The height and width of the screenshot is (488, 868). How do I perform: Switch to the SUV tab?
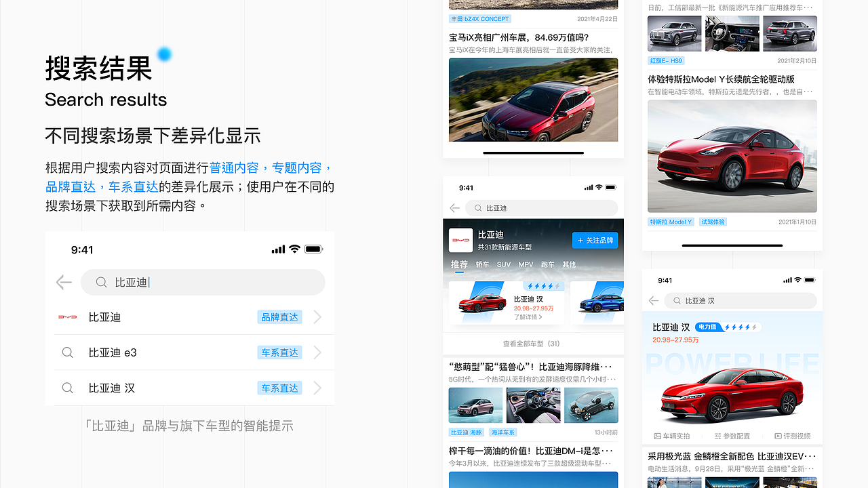pos(504,264)
